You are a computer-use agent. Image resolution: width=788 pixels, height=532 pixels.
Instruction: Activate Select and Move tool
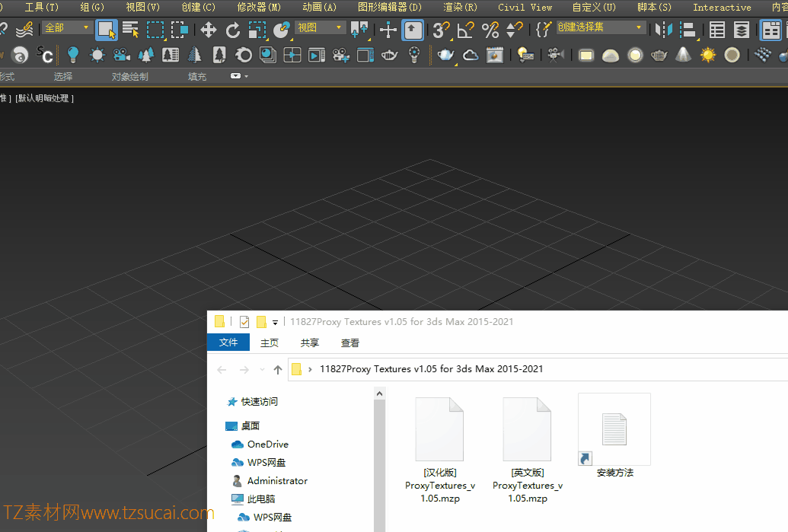pyautogui.click(x=208, y=30)
